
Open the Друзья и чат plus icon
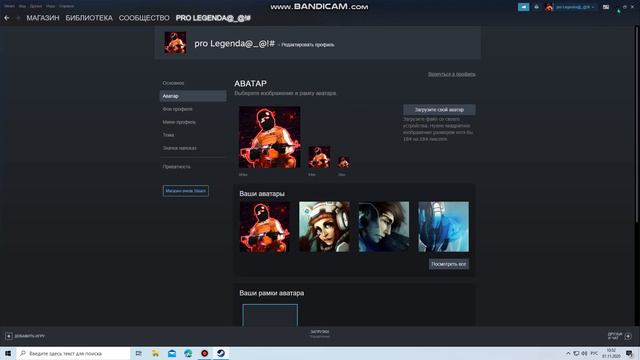[628, 336]
